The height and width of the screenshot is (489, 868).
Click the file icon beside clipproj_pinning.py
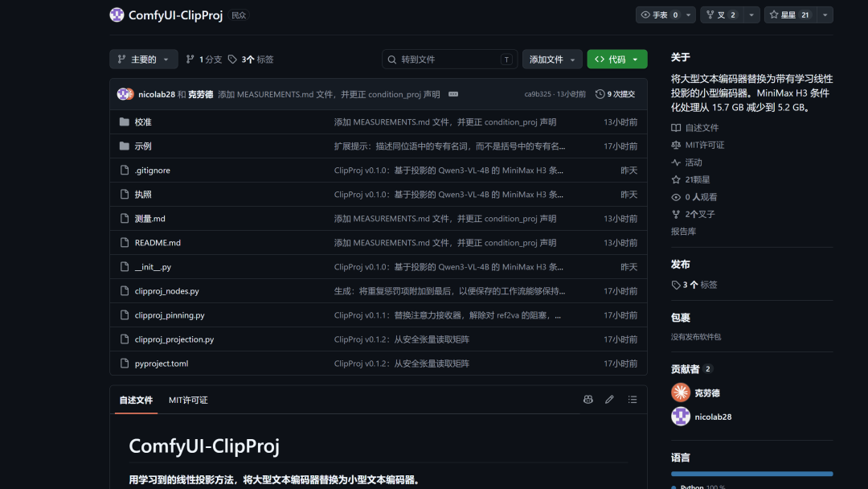click(125, 315)
